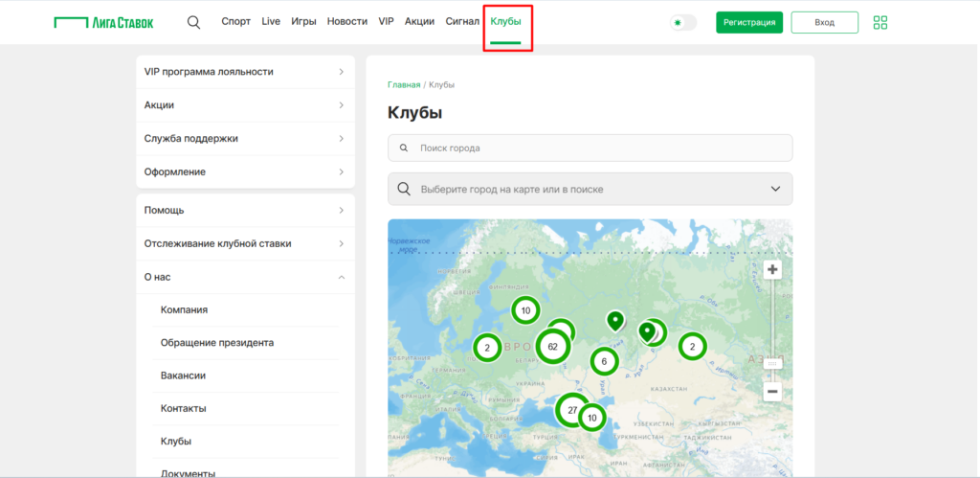Expand the Помощь sidebar section
Screen dimensions: 980x478
(x=342, y=210)
